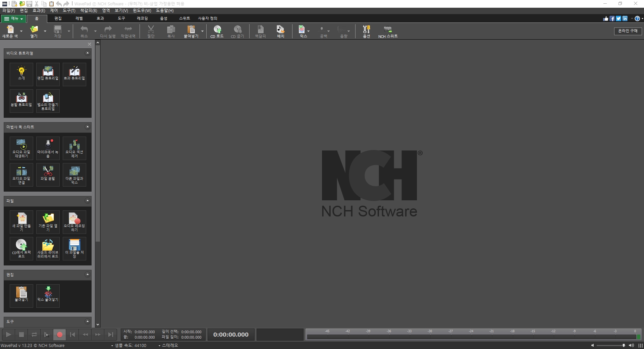Open the green 메뉴 dropdown button
The width and height of the screenshot is (644, 349).
pyautogui.click(x=13, y=19)
